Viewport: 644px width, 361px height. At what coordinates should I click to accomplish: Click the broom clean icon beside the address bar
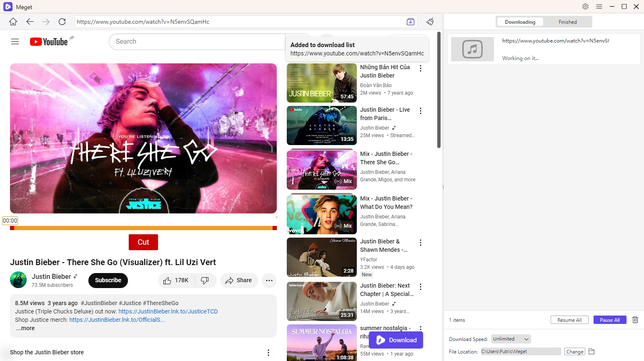(430, 22)
